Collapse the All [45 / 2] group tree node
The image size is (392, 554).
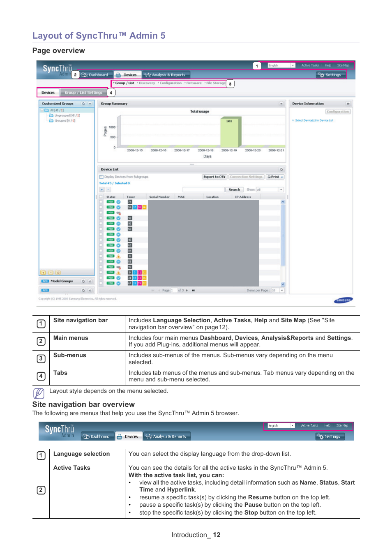tap(42, 110)
